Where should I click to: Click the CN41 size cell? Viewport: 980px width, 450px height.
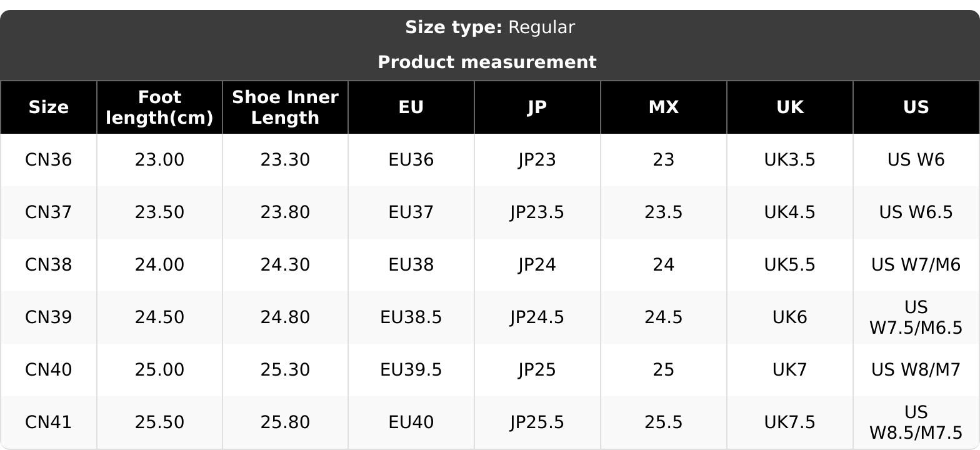click(49, 422)
